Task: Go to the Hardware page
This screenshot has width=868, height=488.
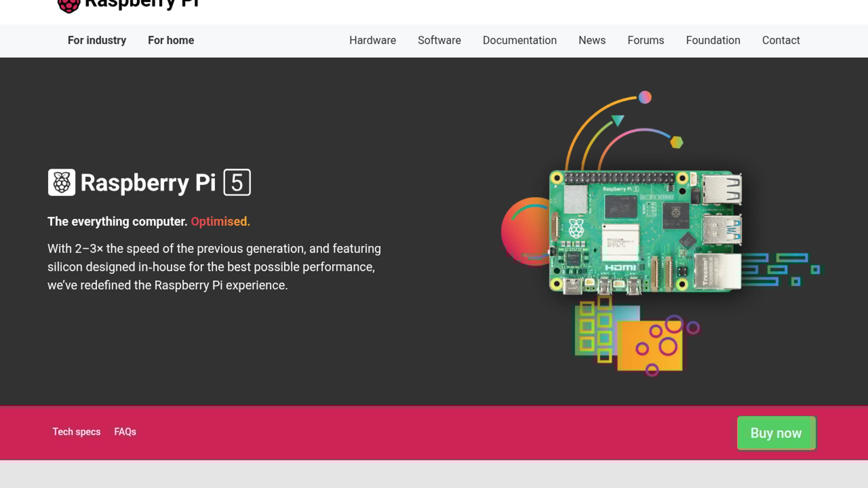Action: 373,41
